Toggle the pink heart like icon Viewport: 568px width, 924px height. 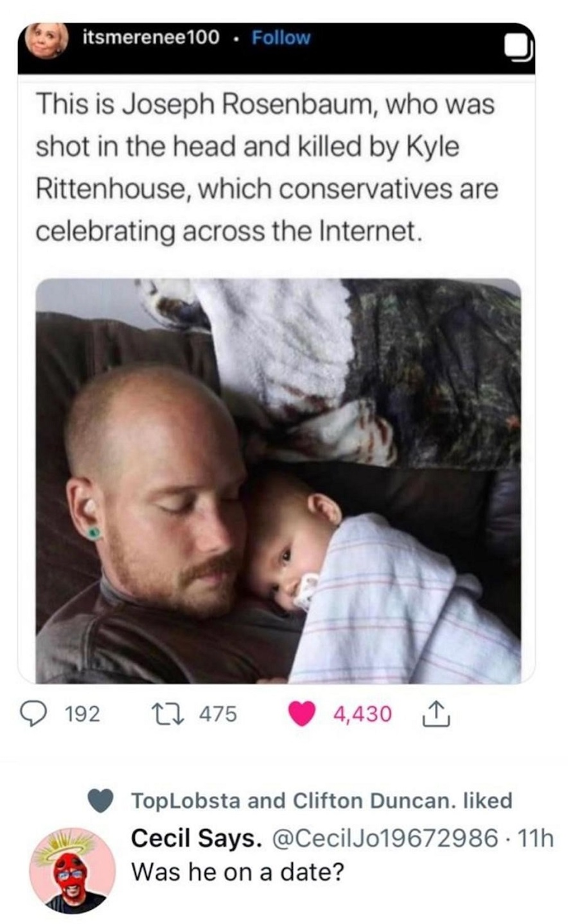[302, 714]
